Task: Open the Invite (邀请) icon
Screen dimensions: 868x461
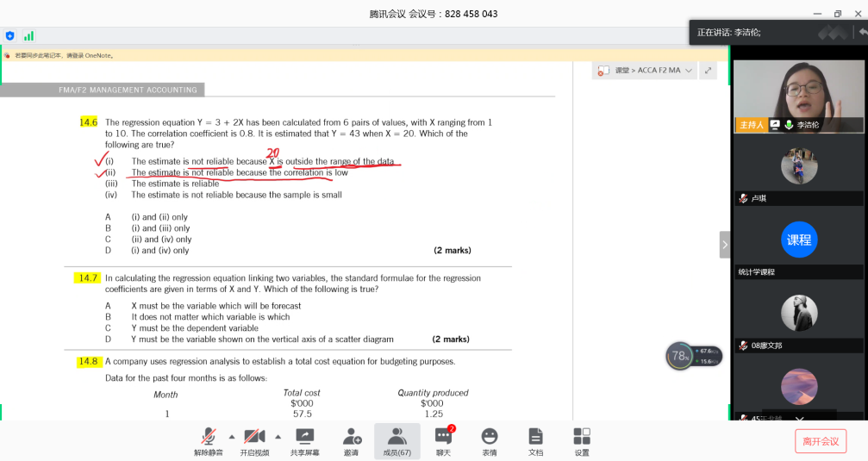Action: [x=351, y=440]
